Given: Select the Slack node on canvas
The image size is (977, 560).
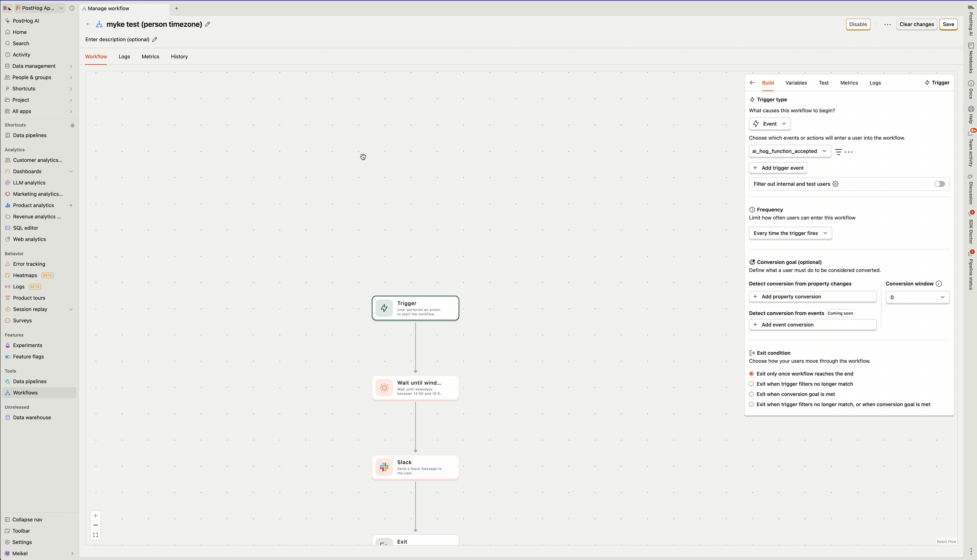Looking at the screenshot, I should [415, 467].
